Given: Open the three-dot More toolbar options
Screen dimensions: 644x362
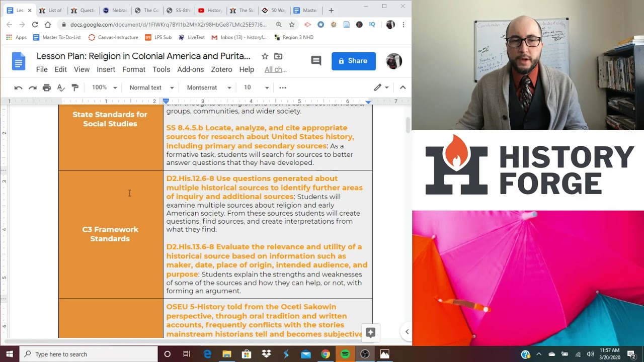Looking at the screenshot, I should tap(283, 87).
